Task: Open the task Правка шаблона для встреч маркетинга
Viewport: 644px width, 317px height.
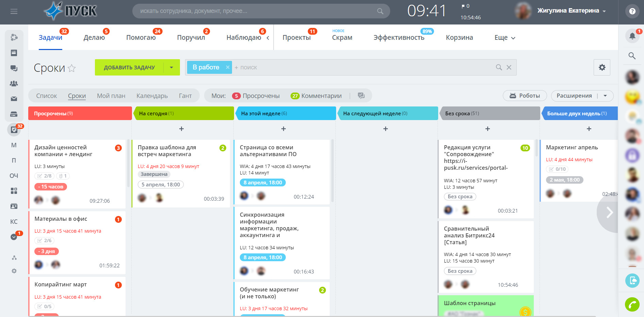Action: tap(167, 151)
